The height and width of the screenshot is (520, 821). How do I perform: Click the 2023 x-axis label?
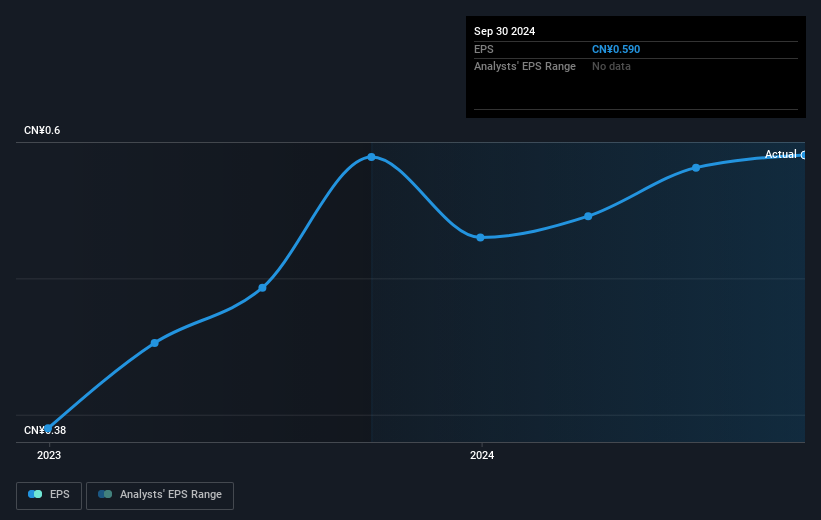pos(49,455)
